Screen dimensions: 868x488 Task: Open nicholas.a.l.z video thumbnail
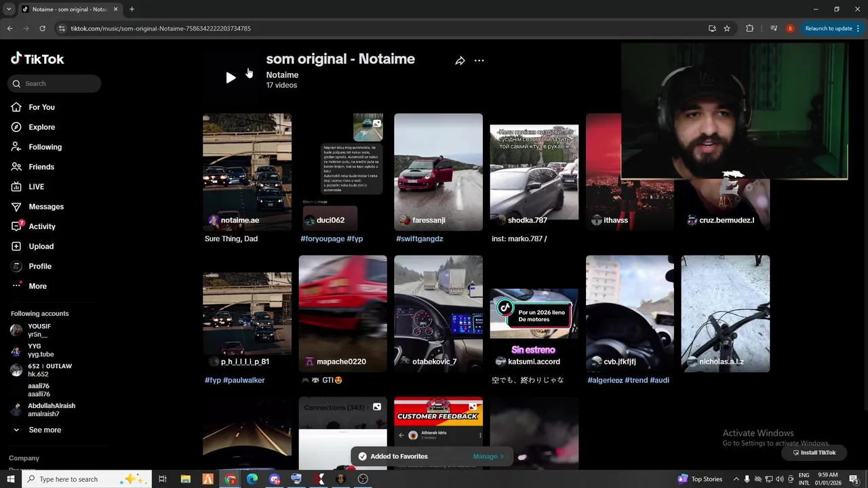pos(726,313)
